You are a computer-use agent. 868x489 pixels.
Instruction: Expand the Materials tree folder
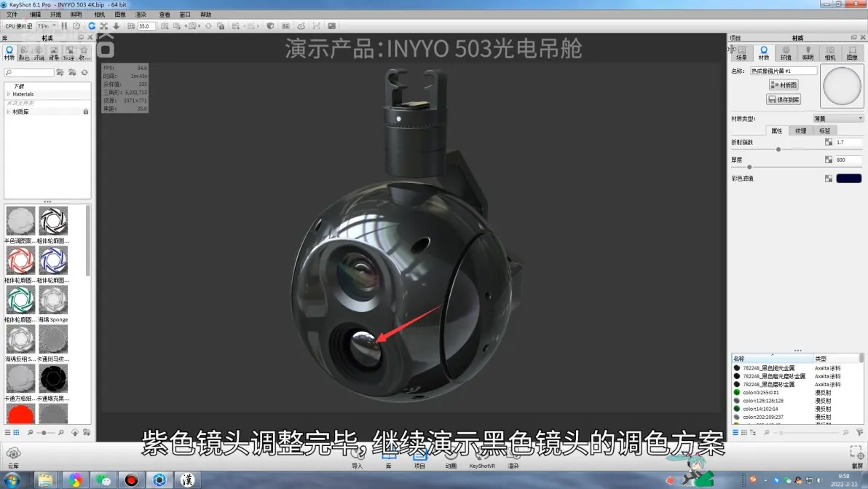tap(8, 94)
